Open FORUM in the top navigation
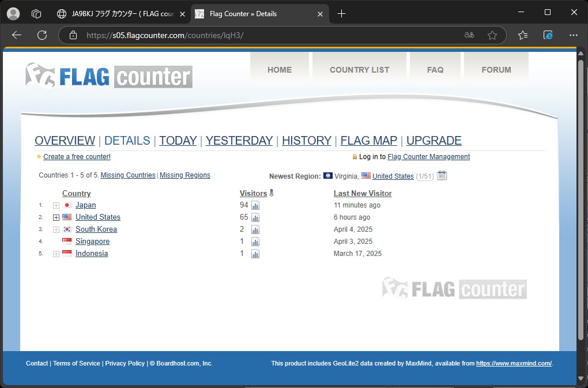This screenshot has height=388, width=588. (x=496, y=70)
